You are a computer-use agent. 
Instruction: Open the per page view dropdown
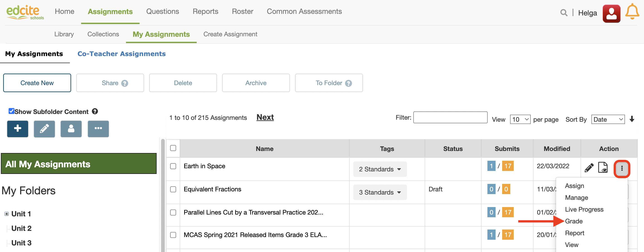point(520,119)
